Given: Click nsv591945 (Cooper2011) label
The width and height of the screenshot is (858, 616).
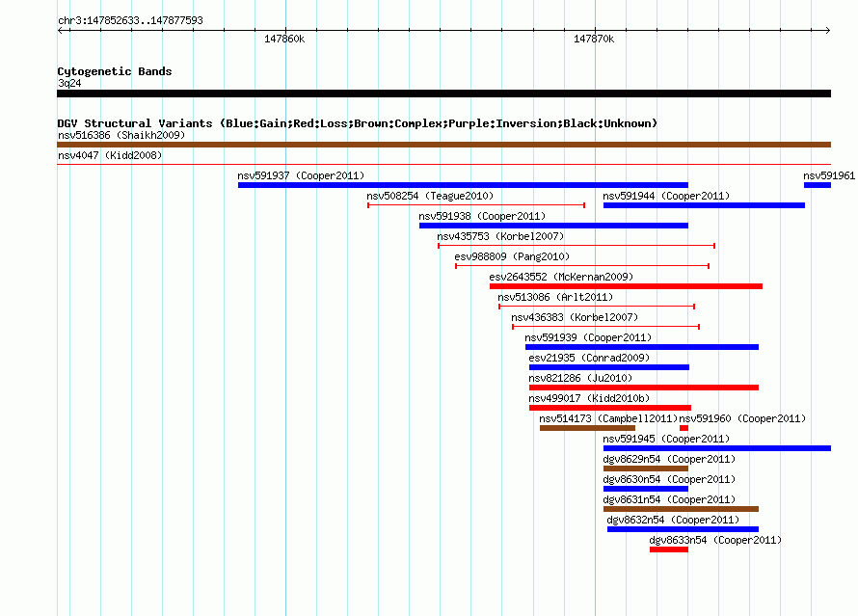Looking at the screenshot, I should pos(666,439).
